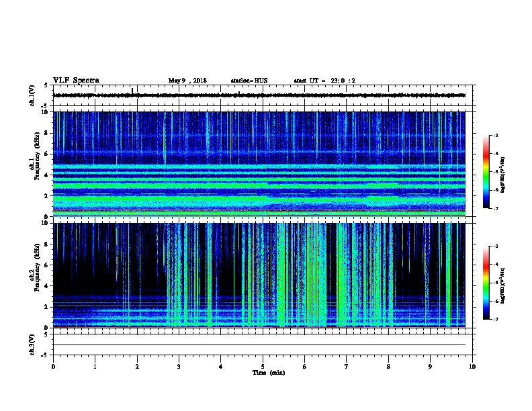Click the "4" kHz tick on ch.2 axis

[x=47, y=286]
